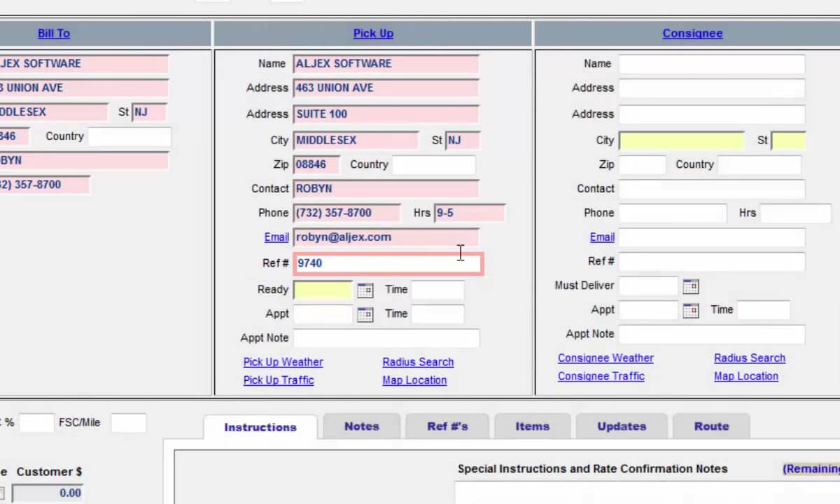840x504 pixels.
Task: Open the Pick Up header link
Action: point(373,34)
